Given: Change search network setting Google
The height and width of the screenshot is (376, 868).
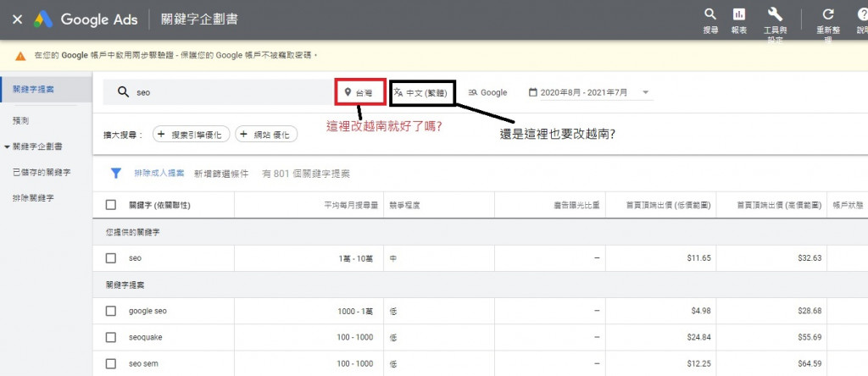Looking at the screenshot, I should pos(487,92).
